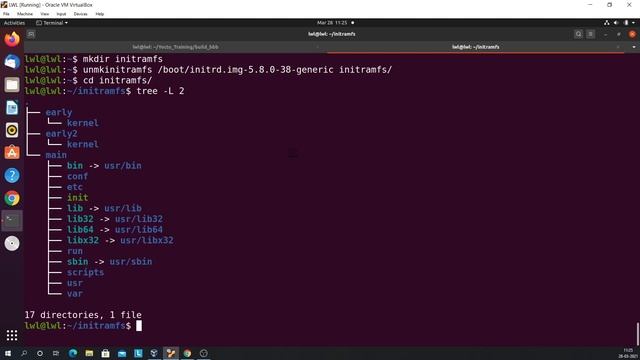Viewport: 640px width, 360px height.
Task: Open Rhythmbox music player in dock
Action: pyautogui.click(x=12, y=130)
